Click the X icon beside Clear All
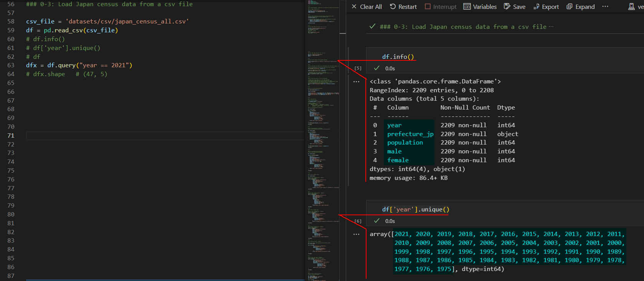Screen dimensions: 644x281 tap(354, 7)
